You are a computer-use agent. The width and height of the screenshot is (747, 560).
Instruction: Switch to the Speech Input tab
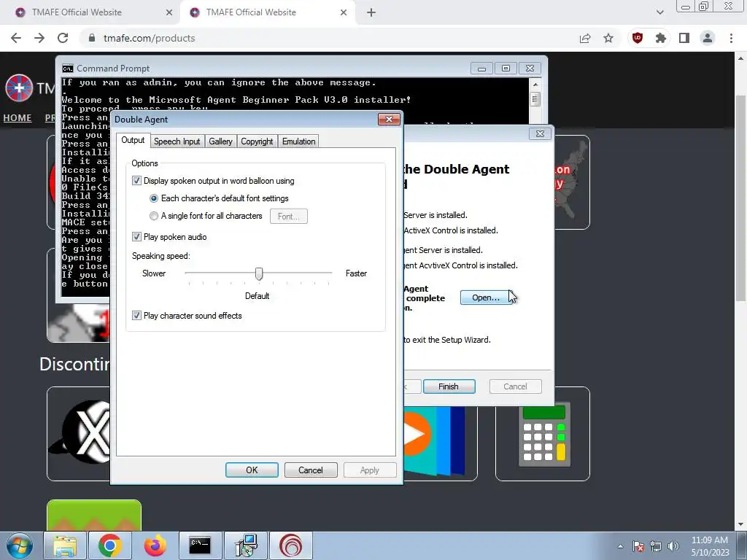pyautogui.click(x=177, y=141)
